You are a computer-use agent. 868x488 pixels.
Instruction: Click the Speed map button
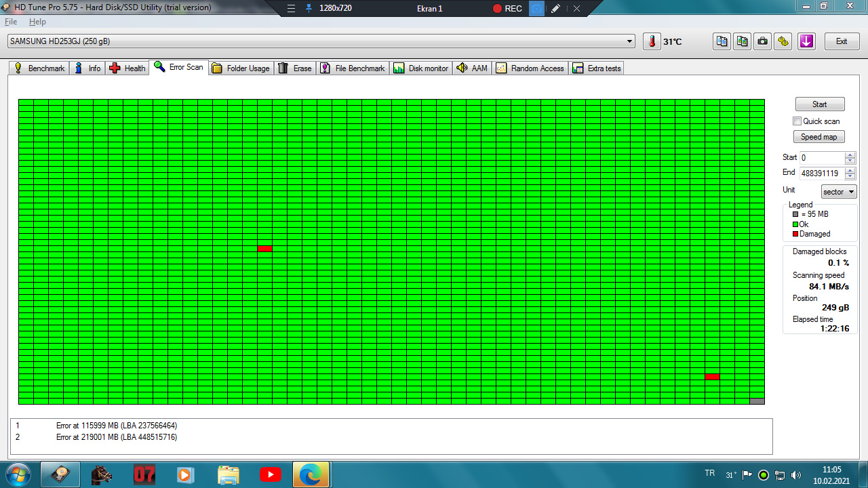tap(819, 137)
